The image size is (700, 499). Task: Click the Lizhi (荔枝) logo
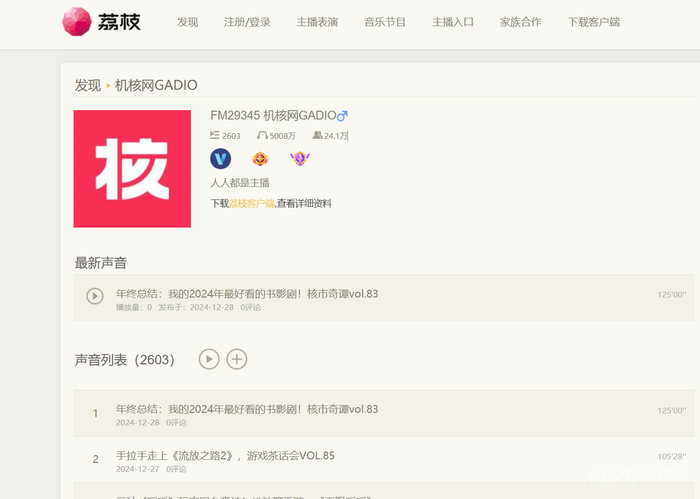[x=101, y=21]
